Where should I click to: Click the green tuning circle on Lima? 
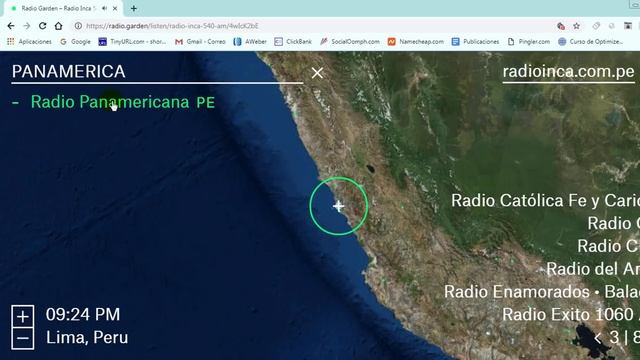338,206
